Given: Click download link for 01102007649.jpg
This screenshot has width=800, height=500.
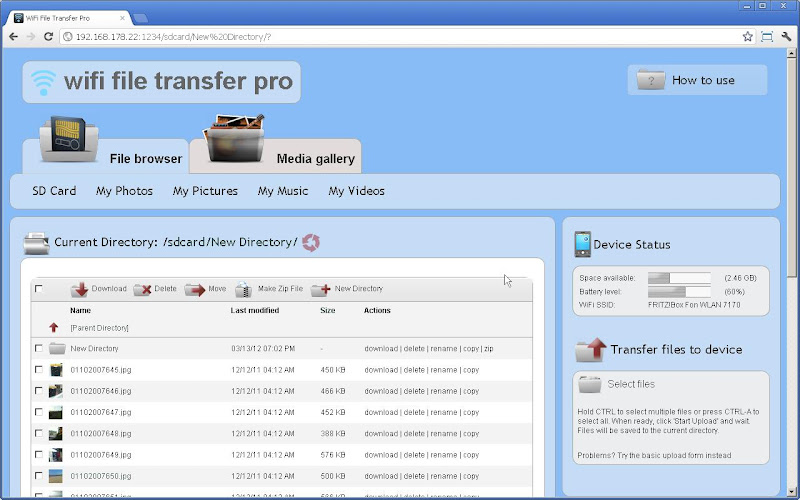Looking at the screenshot, I should point(381,455).
